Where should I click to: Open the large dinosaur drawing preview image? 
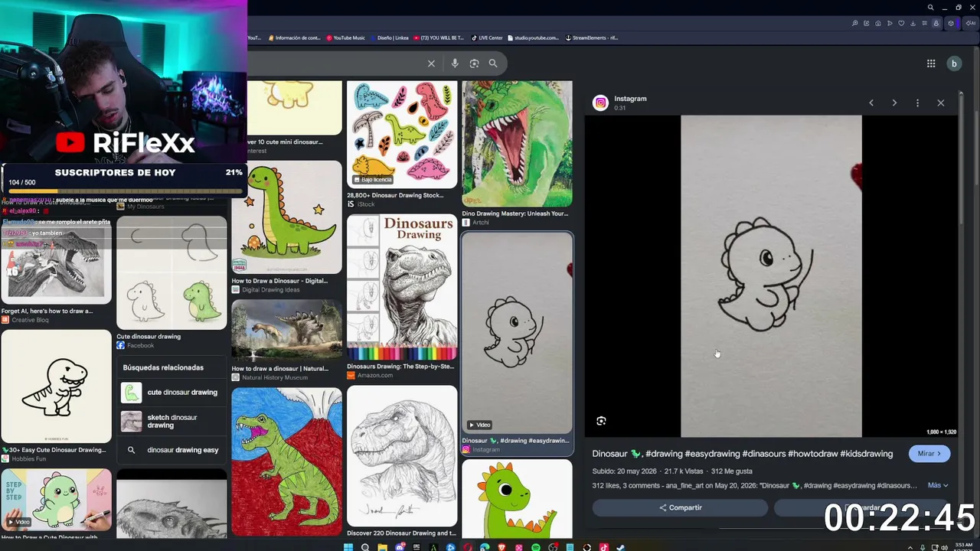point(771,276)
